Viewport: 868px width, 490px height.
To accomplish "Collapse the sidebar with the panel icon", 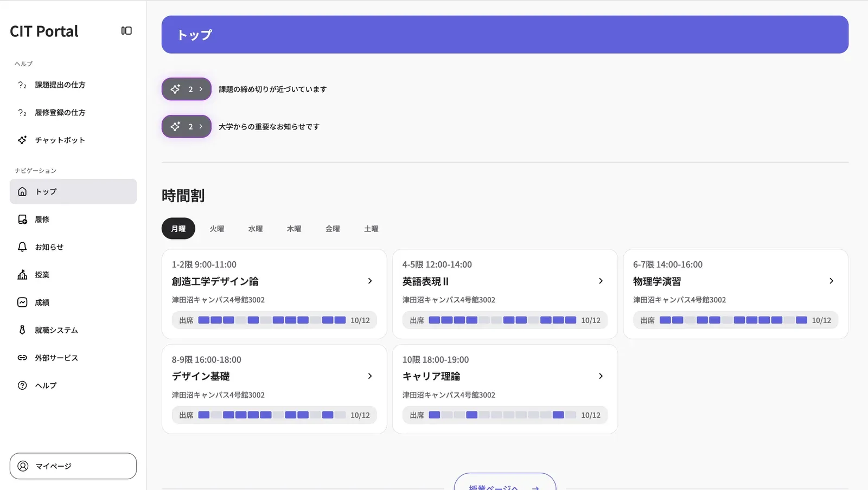I will [126, 31].
